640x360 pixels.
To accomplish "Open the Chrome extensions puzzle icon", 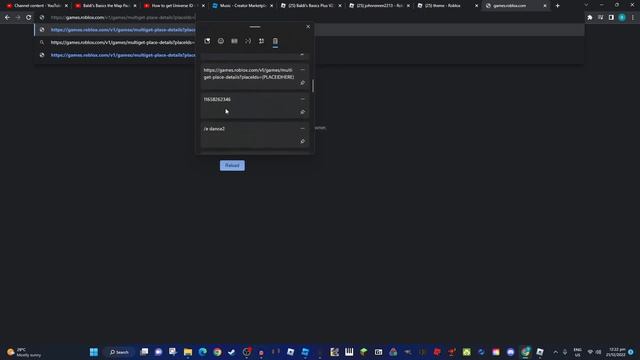I will [590, 18].
